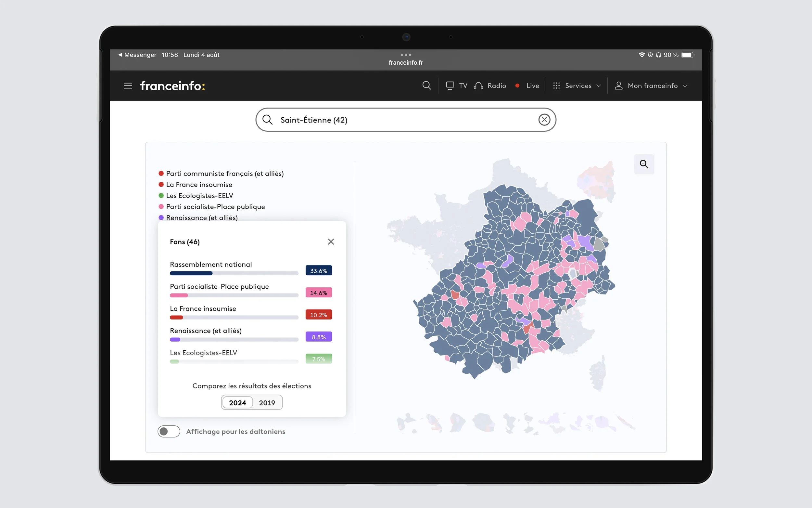Toggle colorblind display mode switch
Viewport: 812px width, 508px height.
(169, 431)
